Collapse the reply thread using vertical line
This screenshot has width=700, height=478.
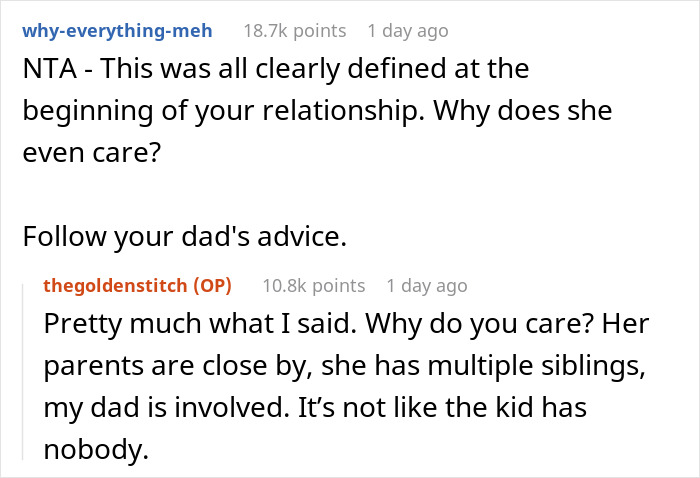pos(23,371)
